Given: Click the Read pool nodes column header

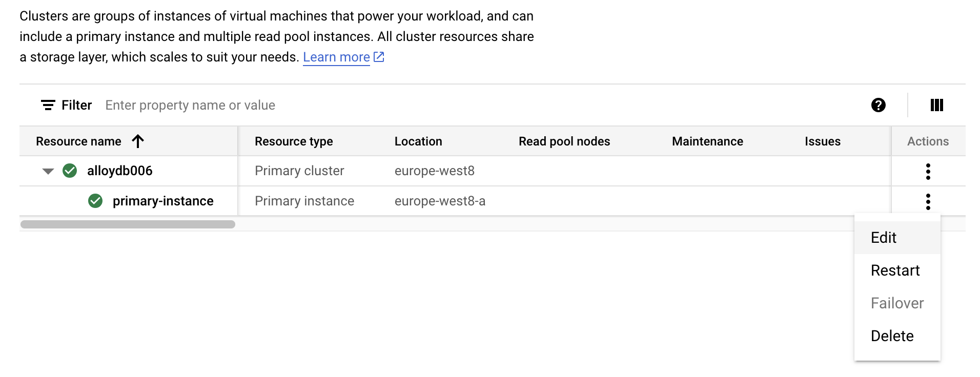Looking at the screenshot, I should coord(564,141).
